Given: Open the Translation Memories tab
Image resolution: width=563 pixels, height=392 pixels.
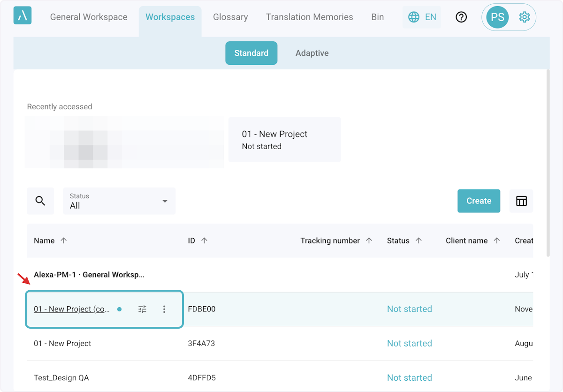Looking at the screenshot, I should (x=309, y=17).
